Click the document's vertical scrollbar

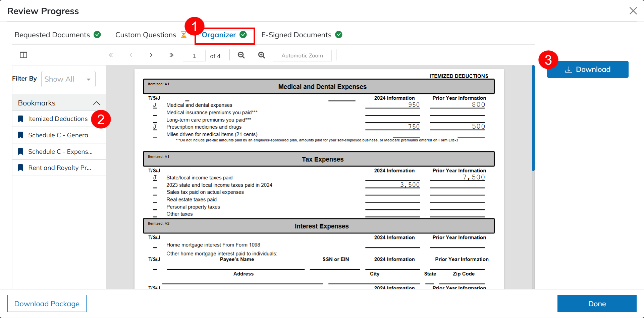coord(533,118)
